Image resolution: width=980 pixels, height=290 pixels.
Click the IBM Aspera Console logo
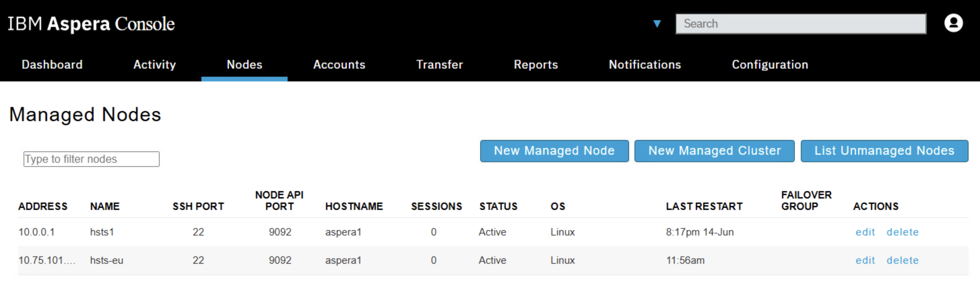pos(91,24)
